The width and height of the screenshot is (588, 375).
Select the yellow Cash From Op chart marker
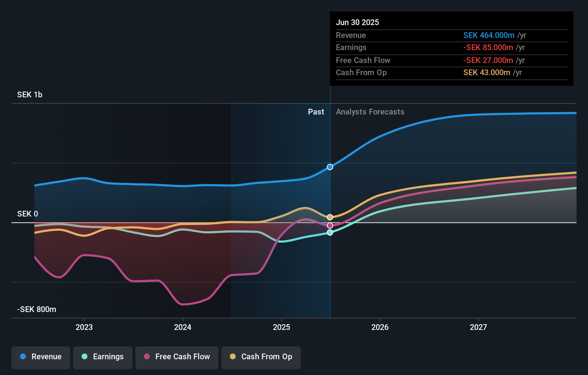tap(329, 216)
